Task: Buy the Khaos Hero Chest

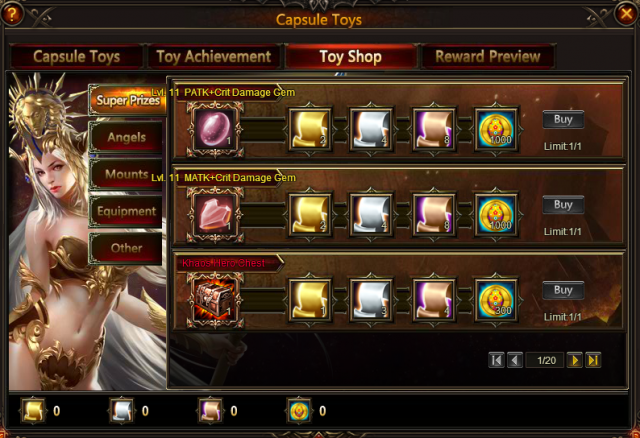Action: click(x=563, y=290)
